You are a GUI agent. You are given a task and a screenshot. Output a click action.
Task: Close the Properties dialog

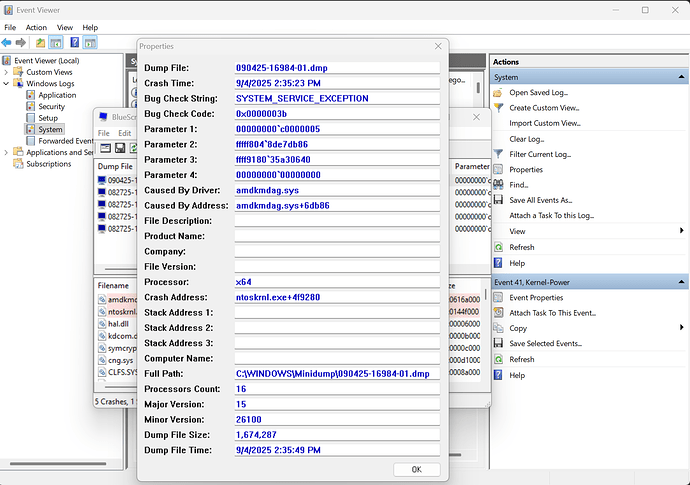[x=438, y=46]
